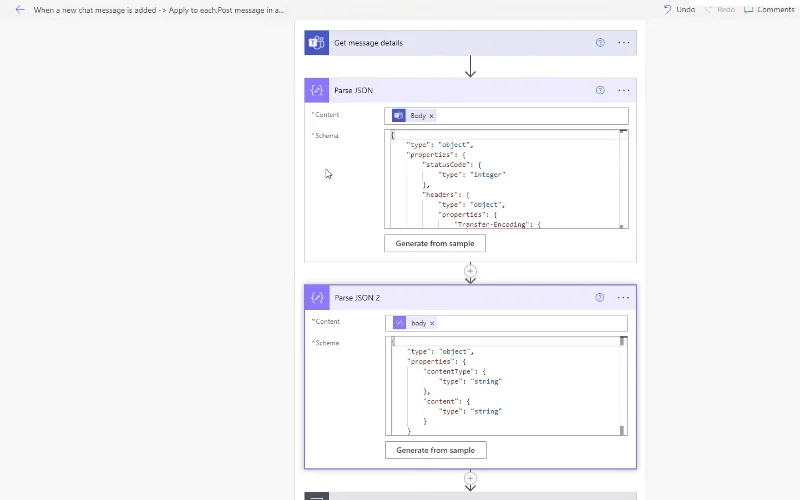The height and width of the screenshot is (500, 800).
Task: Open help for Parse JSON 2
Action: tap(599, 297)
